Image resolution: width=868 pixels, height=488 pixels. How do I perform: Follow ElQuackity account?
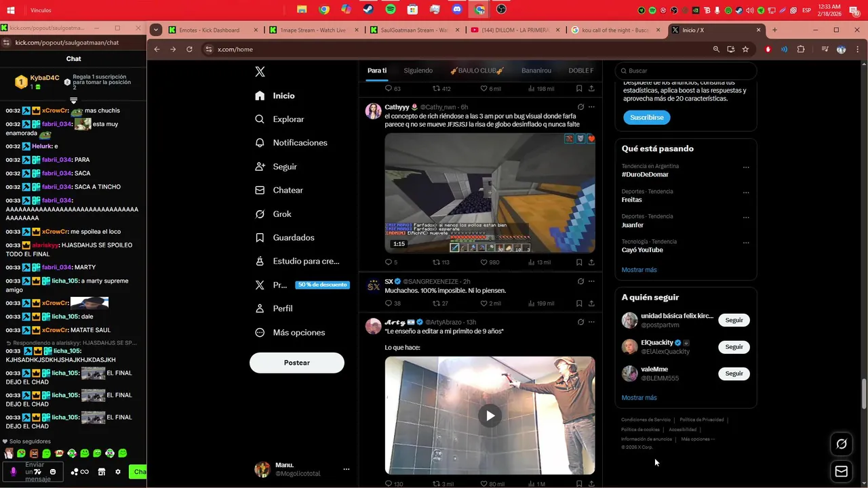(x=734, y=346)
